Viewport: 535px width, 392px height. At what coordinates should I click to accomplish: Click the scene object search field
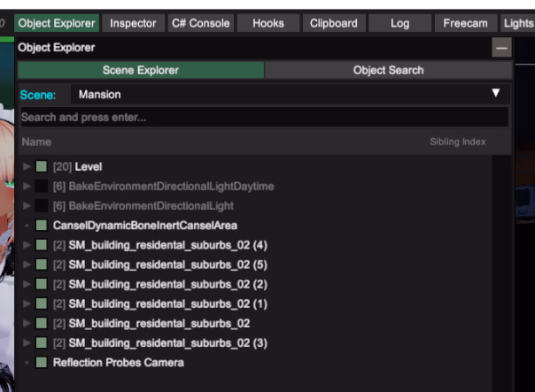click(264, 117)
